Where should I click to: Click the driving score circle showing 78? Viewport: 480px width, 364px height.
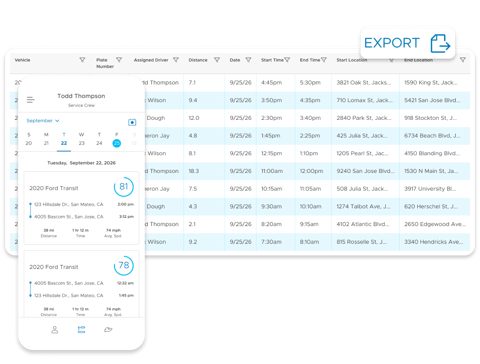point(124,265)
